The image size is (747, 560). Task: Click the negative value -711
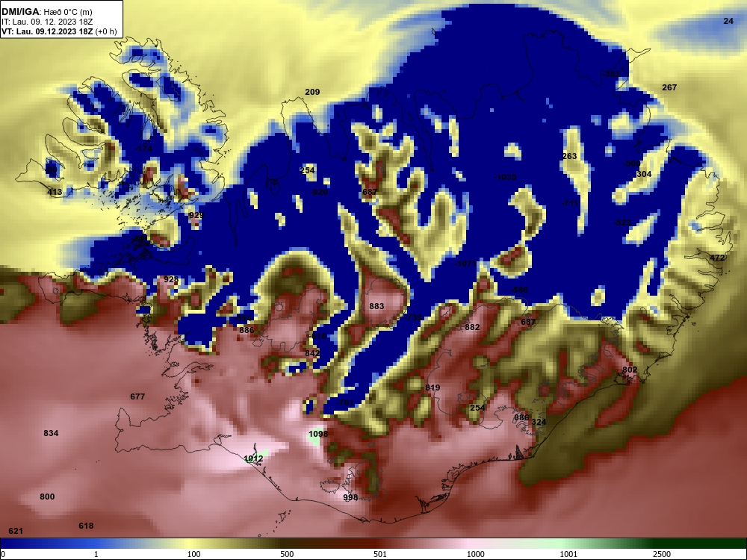pyautogui.click(x=570, y=203)
